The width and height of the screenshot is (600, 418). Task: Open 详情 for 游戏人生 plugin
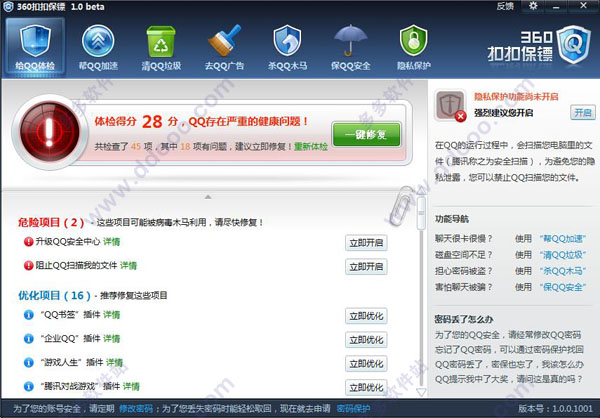(114, 362)
